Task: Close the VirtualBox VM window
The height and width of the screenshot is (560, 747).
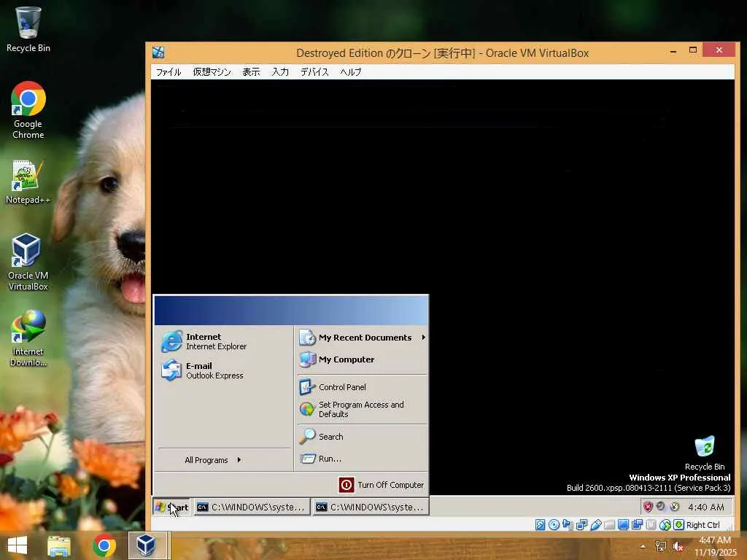Action: point(719,50)
